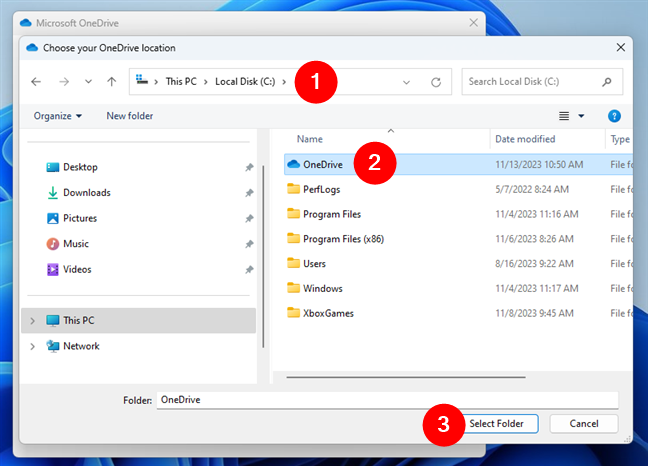Unpin Videos using its pin icon
The image size is (648, 466).
point(249,270)
